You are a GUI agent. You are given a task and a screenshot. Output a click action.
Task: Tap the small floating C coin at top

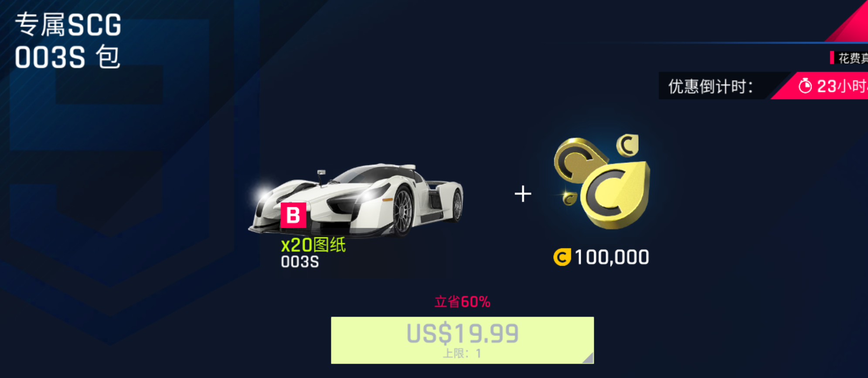coord(627,145)
